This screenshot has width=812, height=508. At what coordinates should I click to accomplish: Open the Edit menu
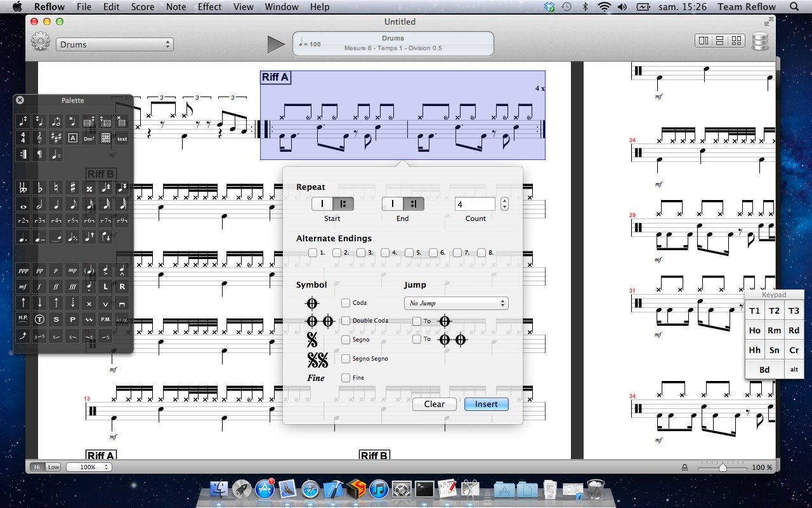click(x=112, y=7)
